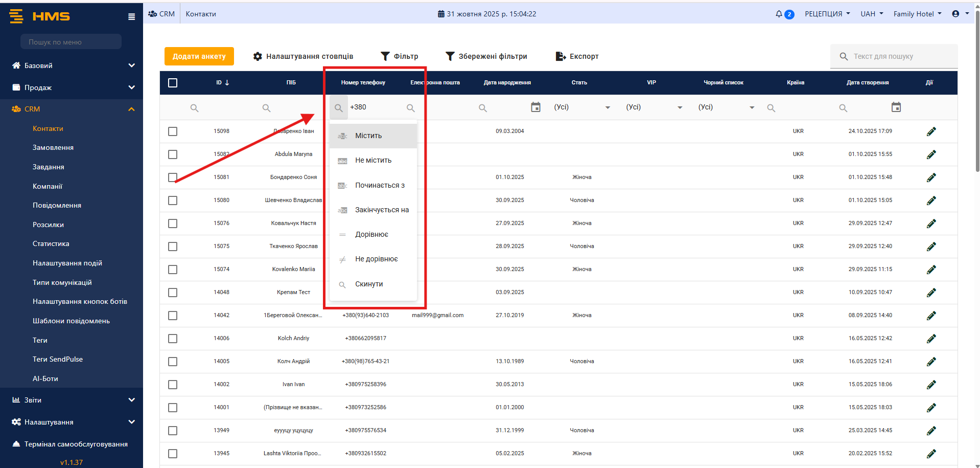
Task: Click the notification bell icon
Action: (x=779, y=14)
